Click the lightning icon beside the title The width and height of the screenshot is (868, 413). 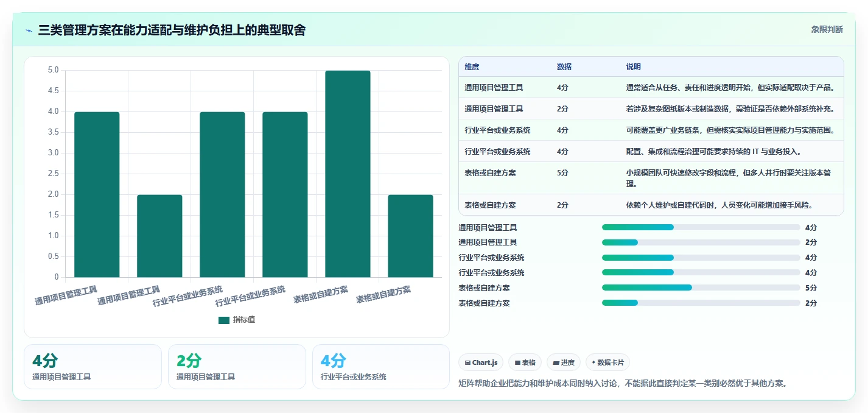click(x=29, y=30)
